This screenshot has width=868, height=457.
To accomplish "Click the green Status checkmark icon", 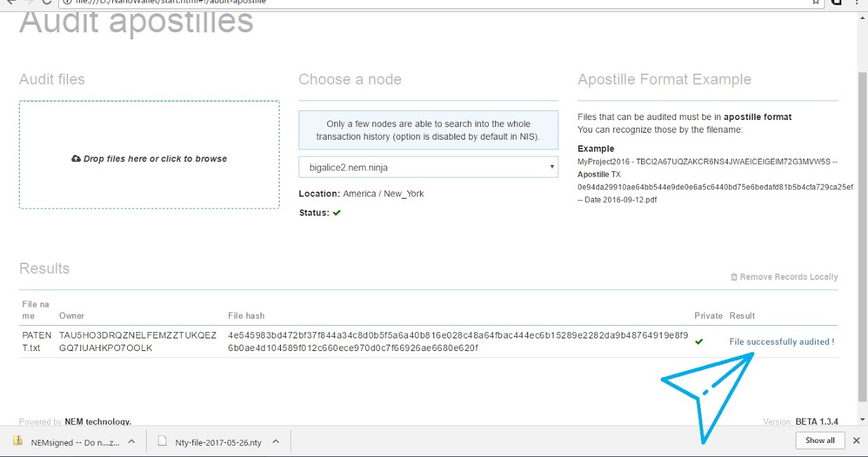I will point(337,213).
